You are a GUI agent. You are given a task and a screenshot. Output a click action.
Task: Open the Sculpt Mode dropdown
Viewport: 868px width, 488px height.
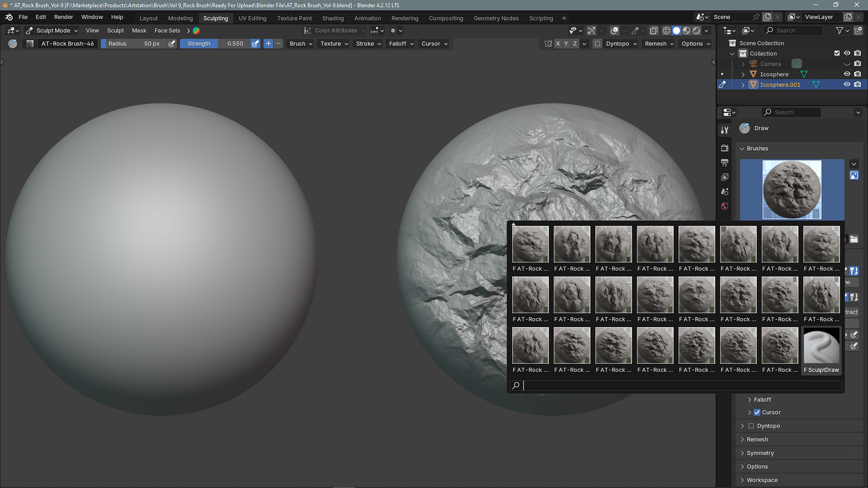click(x=52, y=31)
